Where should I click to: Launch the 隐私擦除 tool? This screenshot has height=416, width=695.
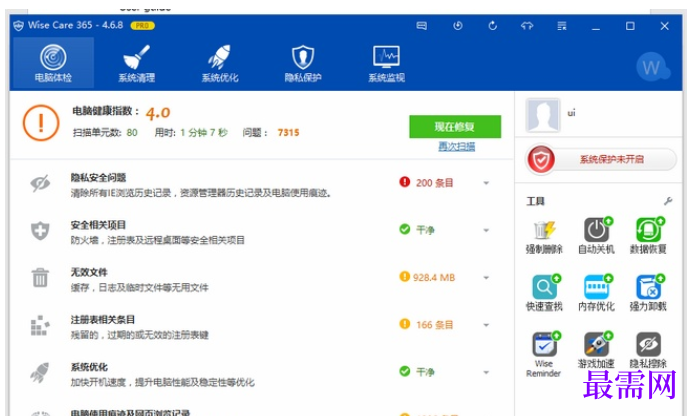[648, 350]
